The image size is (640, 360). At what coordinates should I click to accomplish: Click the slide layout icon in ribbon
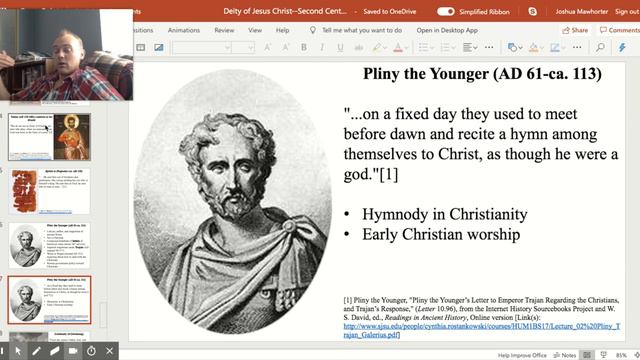point(140,48)
